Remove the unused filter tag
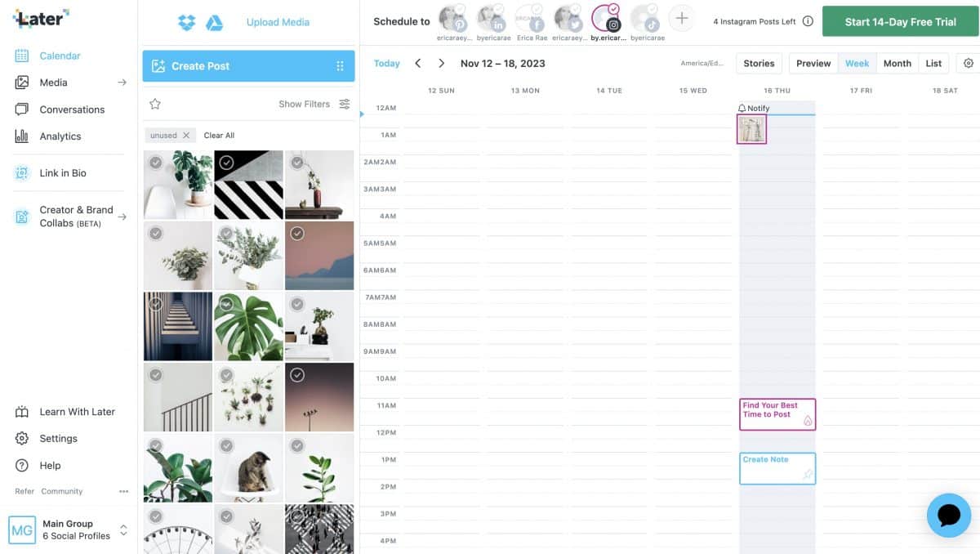This screenshot has height=554, width=980. 186,136
